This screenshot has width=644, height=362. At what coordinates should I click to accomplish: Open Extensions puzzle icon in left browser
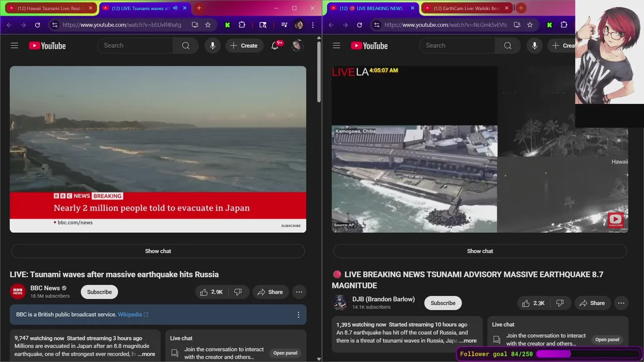click(x=242, y=25)
